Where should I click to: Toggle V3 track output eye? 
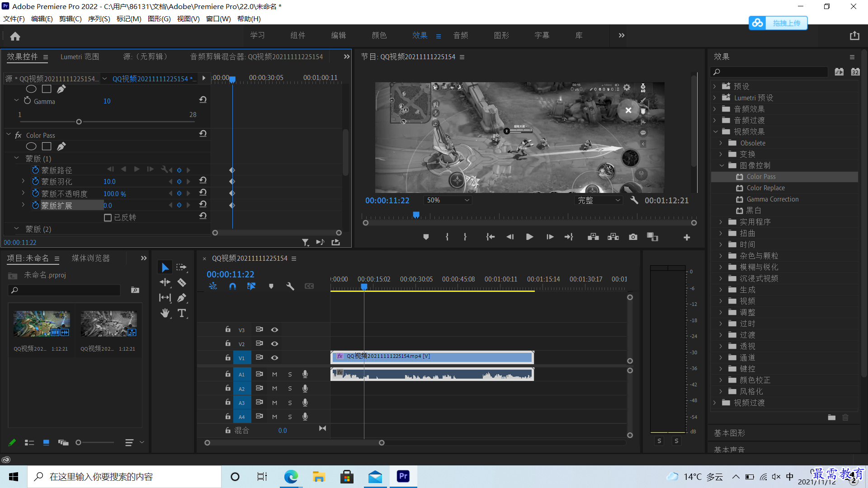pyautogui.click(x=274, y=329)
